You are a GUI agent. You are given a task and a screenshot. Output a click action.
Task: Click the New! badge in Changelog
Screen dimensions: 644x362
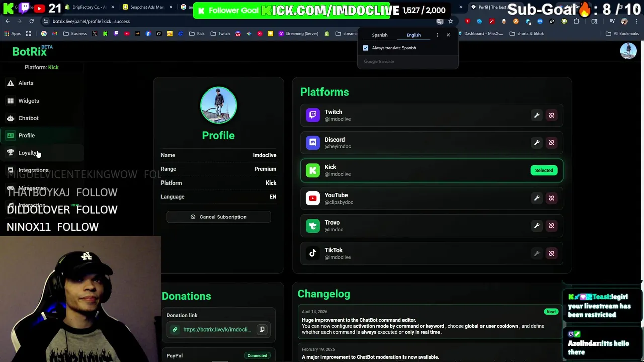coord(551,312)
